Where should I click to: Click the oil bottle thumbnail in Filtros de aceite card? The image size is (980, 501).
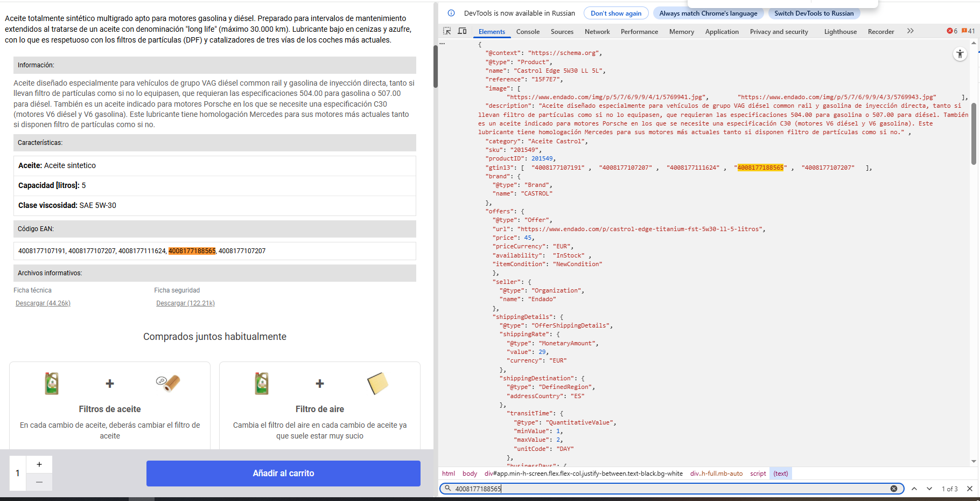(52, 384)
